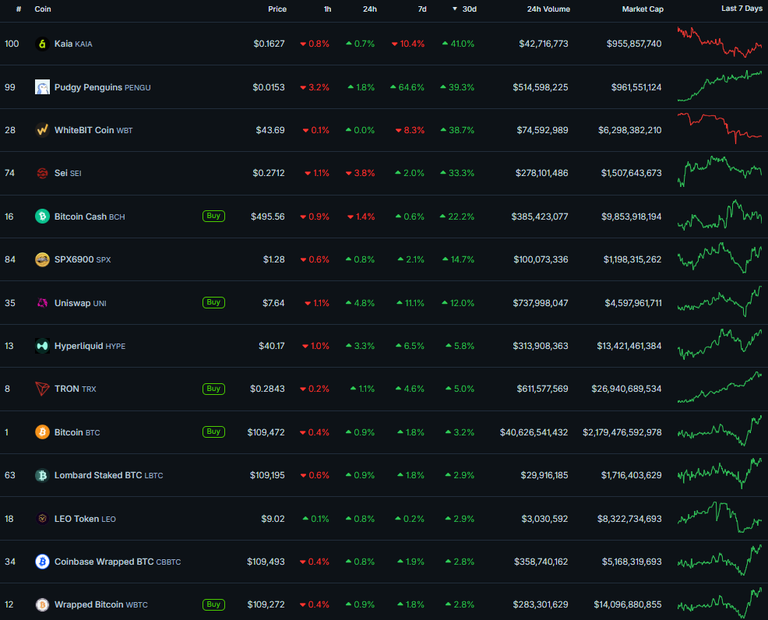
Task: Open the Lombard Staked BTC LBTC page
Action: click(109, 476)
